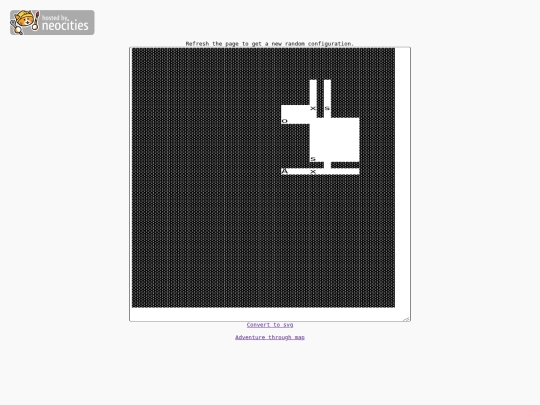Image resolution: width=540 pixels, height=405 pixels.
Task: Click the 'hosted by neocities' logo badge
Action: point(52,22)
